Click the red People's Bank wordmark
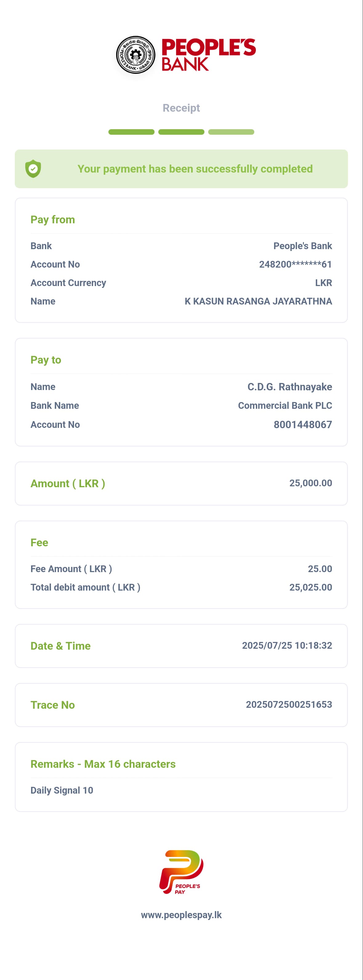The width and height of the screenshot is (363, 980). pyautogui.click(x=208, y=54)
